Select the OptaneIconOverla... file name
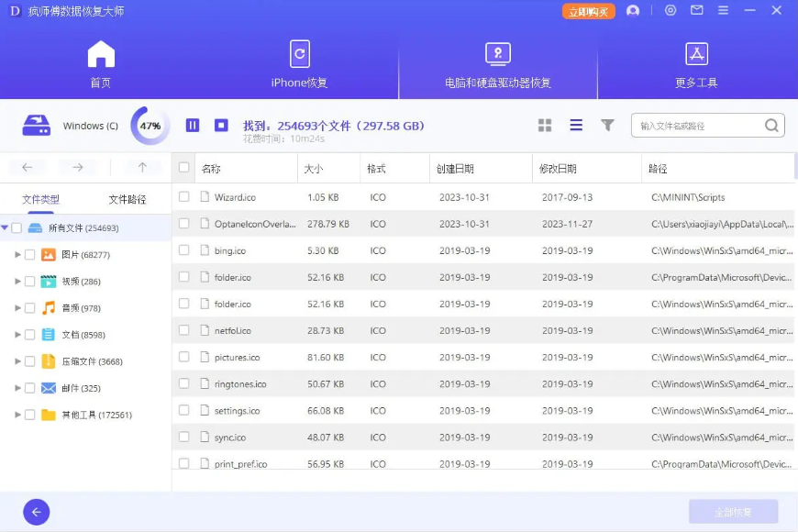 [255, 224]
